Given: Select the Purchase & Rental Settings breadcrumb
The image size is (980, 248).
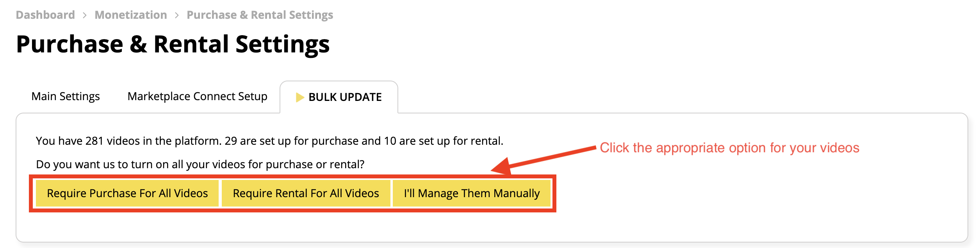Looking at the screenshot, I should pyautogui.click(x=260, y=15).
